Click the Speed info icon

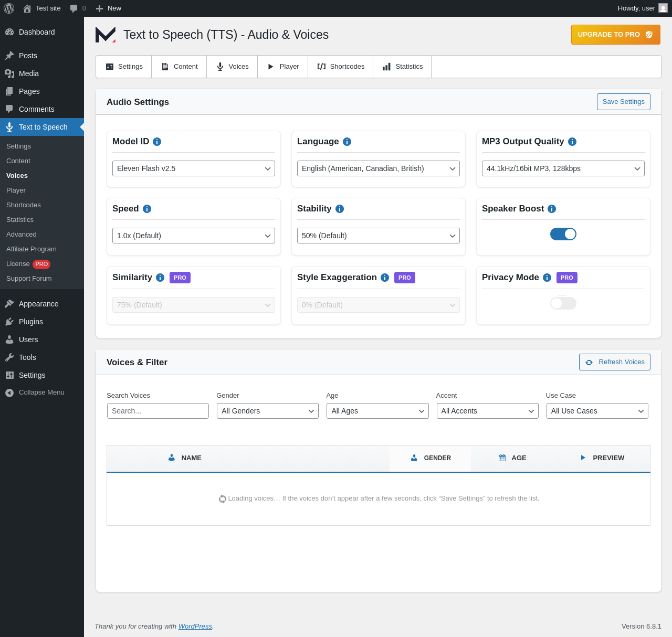pos(147,209)
